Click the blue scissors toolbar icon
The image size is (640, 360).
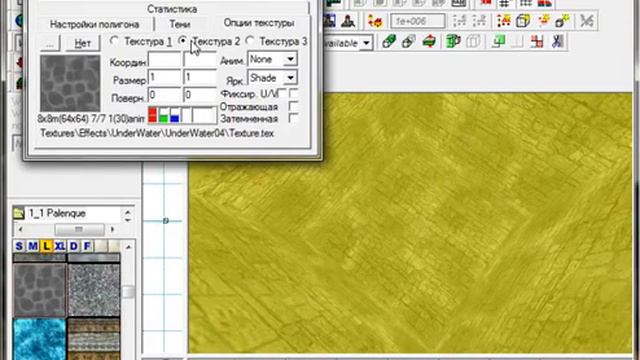[557, 42]
